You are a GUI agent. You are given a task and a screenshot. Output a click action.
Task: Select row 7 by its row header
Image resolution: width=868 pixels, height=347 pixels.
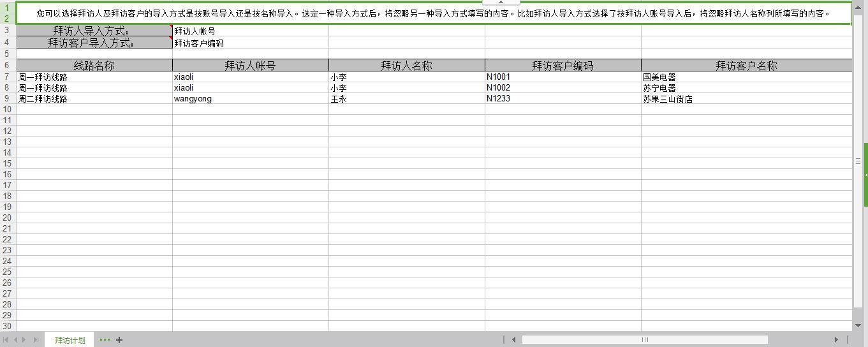7,77
